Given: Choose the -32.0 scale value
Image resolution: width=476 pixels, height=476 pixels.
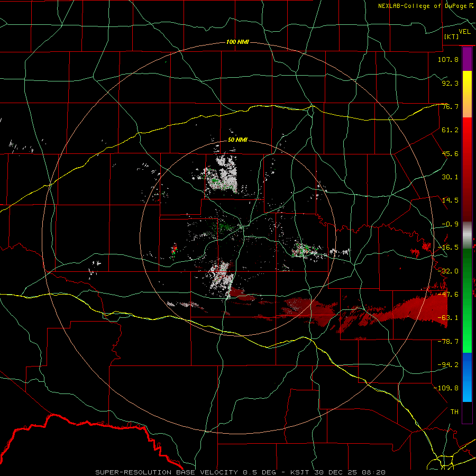Looking at the screenshot, I should 448,271.
